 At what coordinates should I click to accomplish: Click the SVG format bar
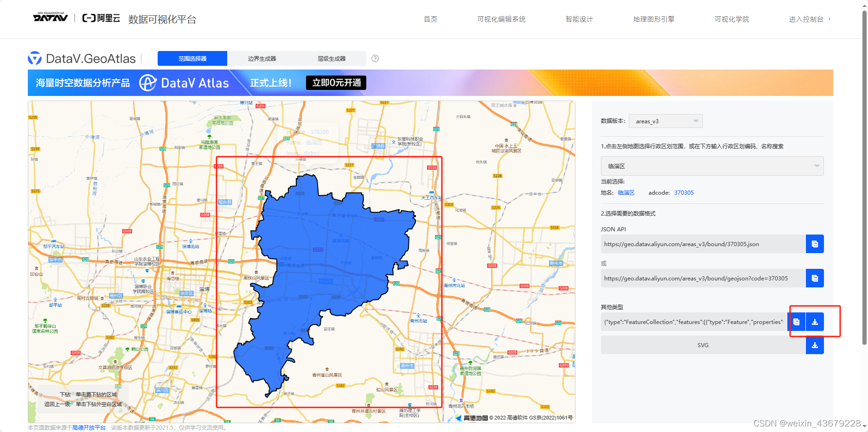(703, 345)
